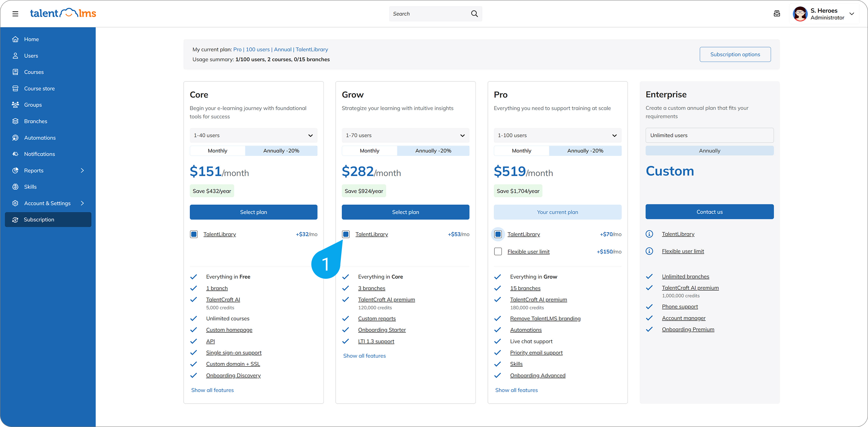Click the Subscription icon in sidebar
Screen dimensions: 868x427
15,220
